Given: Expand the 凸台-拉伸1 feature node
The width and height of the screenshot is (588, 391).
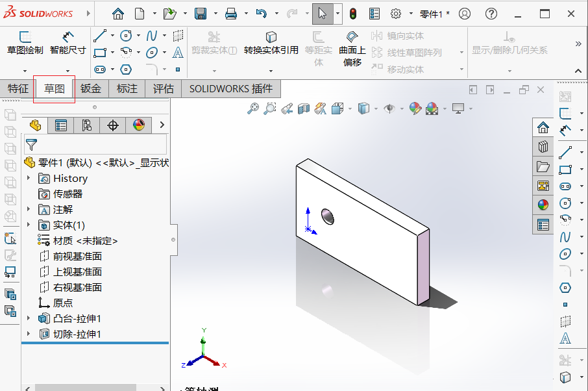Looking at the screenshot, I should (29, 318).
